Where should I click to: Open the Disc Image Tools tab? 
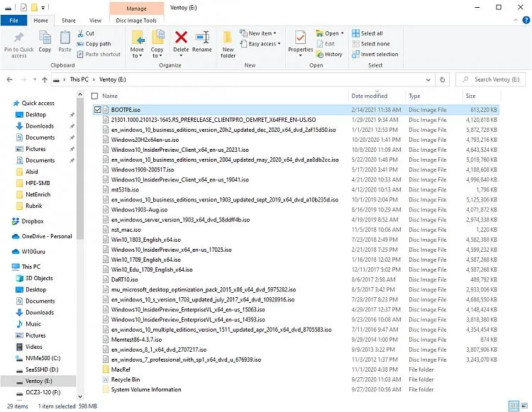(136, 21)
